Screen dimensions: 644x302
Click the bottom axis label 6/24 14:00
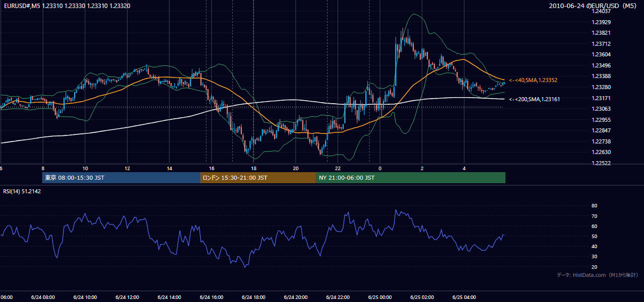[169, 297]
